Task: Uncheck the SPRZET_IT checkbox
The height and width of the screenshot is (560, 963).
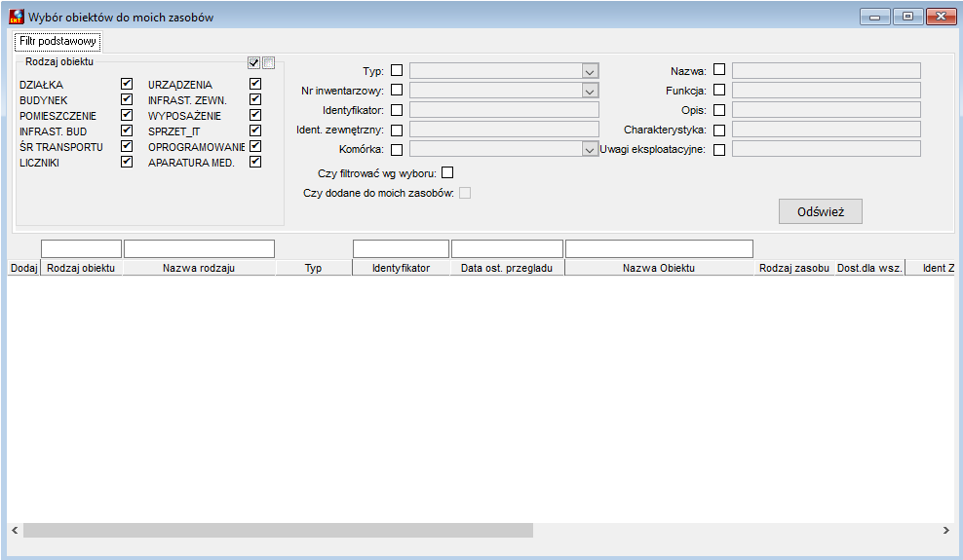Action: pyautogui.click(x=255, y=131)
